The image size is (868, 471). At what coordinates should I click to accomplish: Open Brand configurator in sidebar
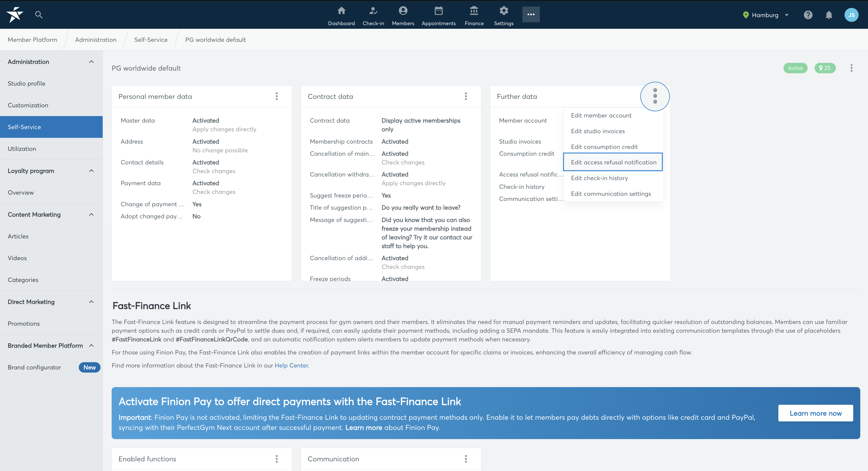pos(34,367)
